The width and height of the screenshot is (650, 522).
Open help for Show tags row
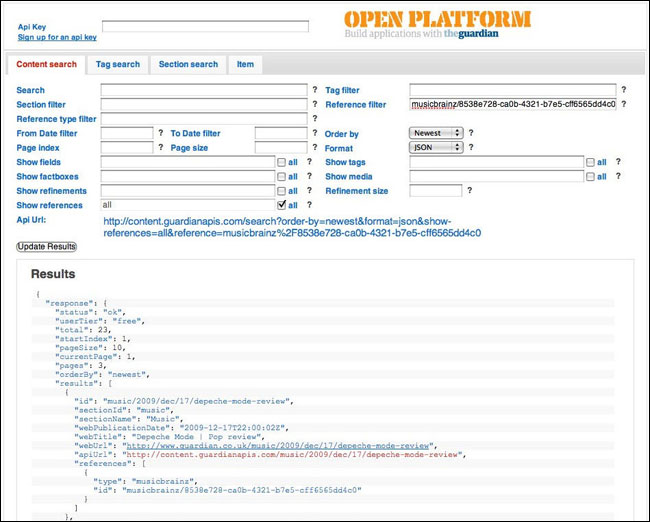pyautogui.click(x=618, y=162)
